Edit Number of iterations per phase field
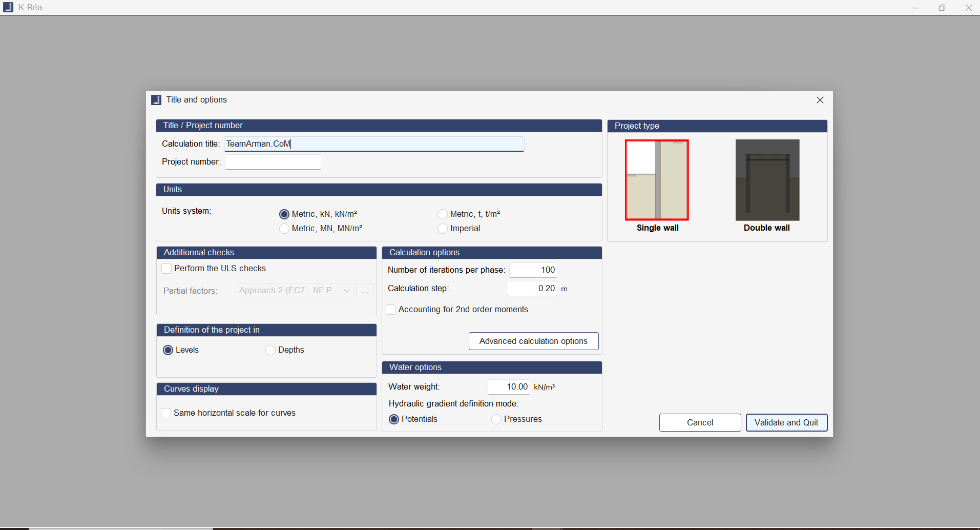 coord(533,270)
